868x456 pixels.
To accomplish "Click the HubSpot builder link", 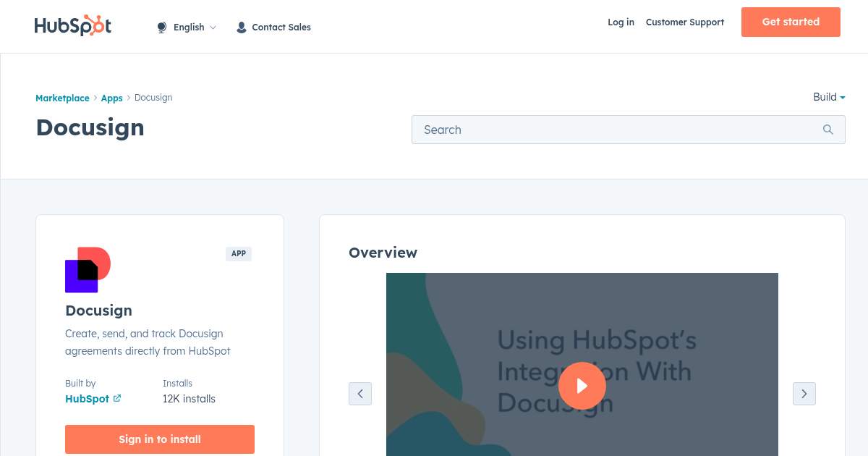I will point(86,398).
